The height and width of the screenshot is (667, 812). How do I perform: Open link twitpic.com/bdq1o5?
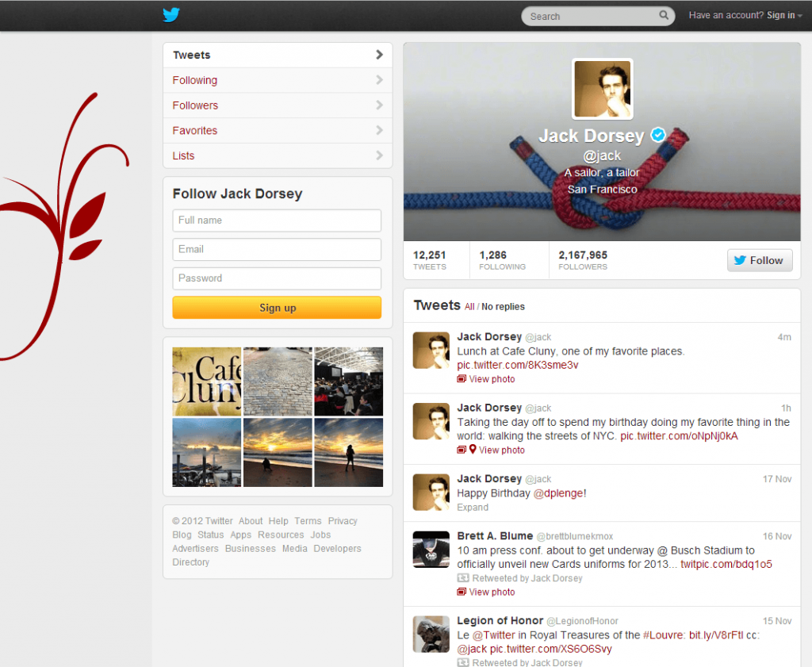click(x=726, y=564)
